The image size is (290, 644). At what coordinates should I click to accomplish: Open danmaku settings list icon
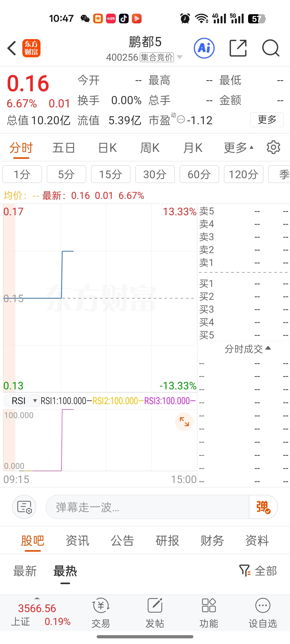24,507
